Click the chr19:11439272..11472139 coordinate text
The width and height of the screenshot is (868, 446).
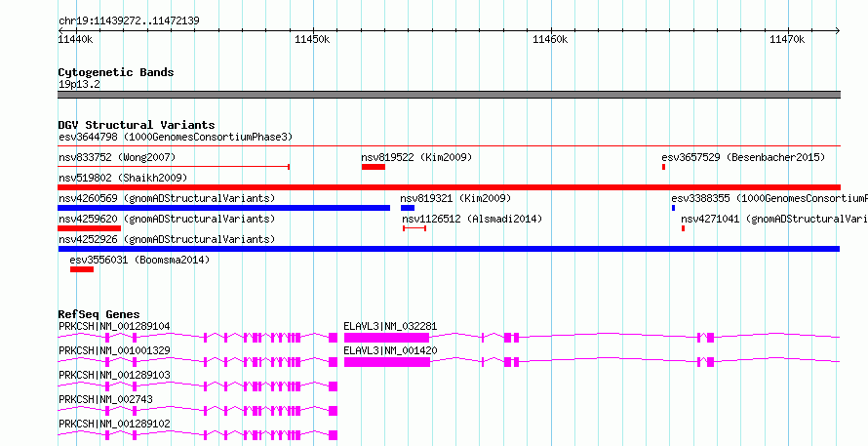point(129,21)
